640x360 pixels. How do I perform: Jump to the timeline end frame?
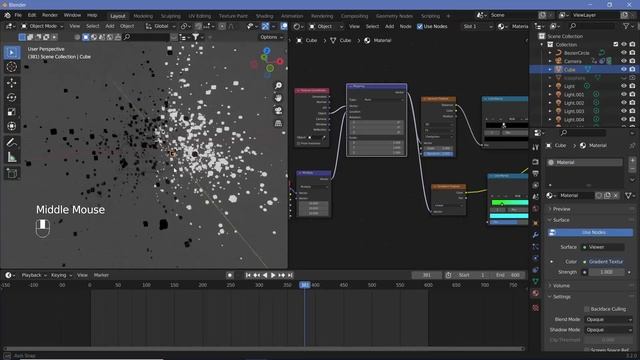pos(290,275)
